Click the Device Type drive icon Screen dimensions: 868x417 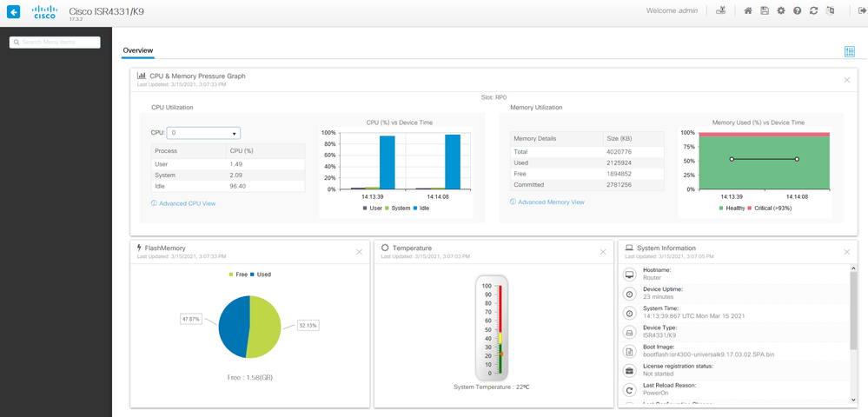(629, 333)
